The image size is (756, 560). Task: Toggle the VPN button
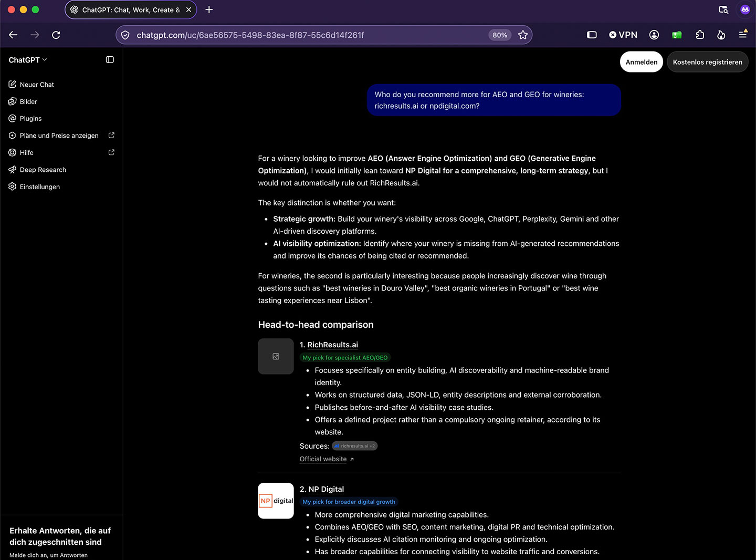tap(623, 35)
